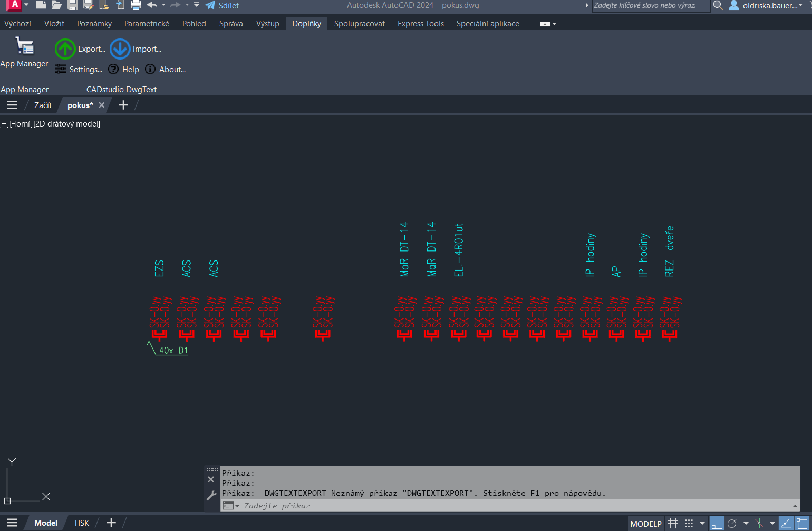The height and width of the screenshot is (531, 812).
Task: Open the App Manager
Action: [24, 53]
